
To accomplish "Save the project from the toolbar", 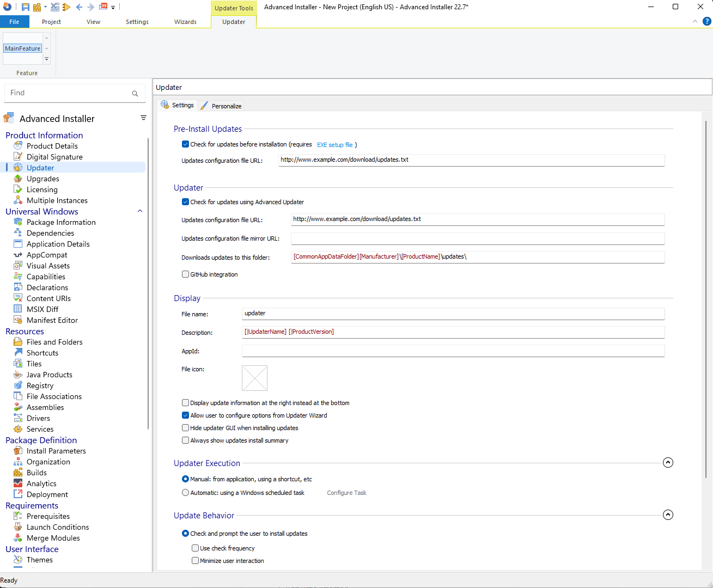I will (26, 7).
